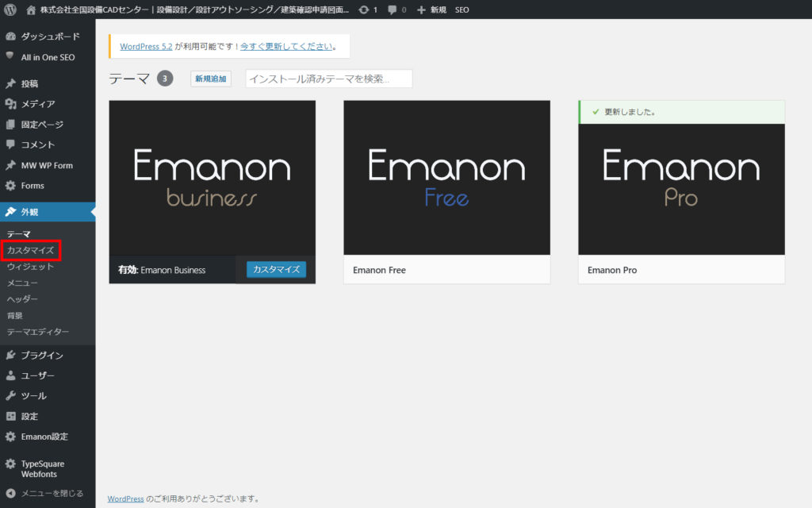This screenshot has width=812, height=508.
Task: Click the メディア media icon
Action: tap(10, 104)
